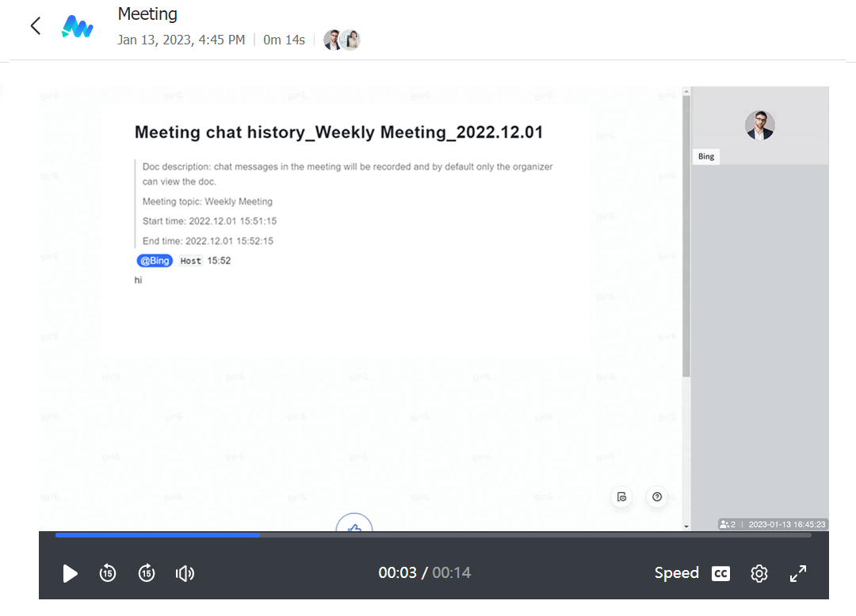856x616 pixels.
Task: Toggle closed captions with CC button
Action: 720,573
